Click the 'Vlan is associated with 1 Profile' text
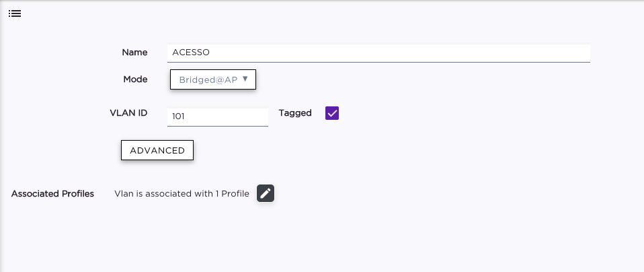The image size is (644, 272). [182, 194]
